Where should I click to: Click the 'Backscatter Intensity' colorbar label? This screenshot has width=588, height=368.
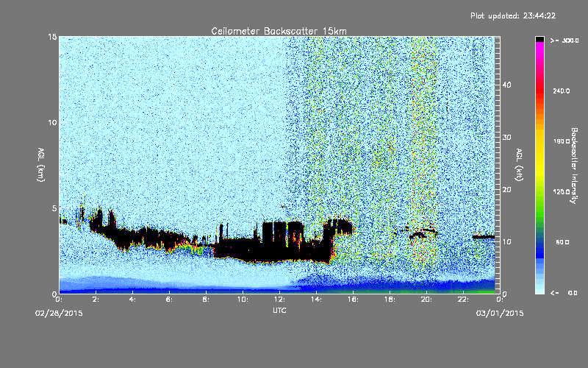point(574,166)
